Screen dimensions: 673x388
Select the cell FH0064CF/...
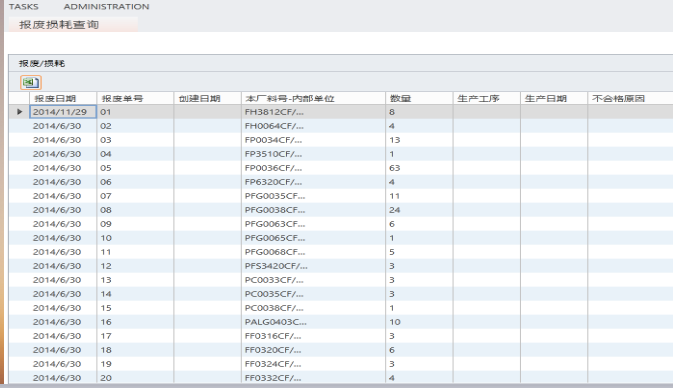click(x=313, y=126)
